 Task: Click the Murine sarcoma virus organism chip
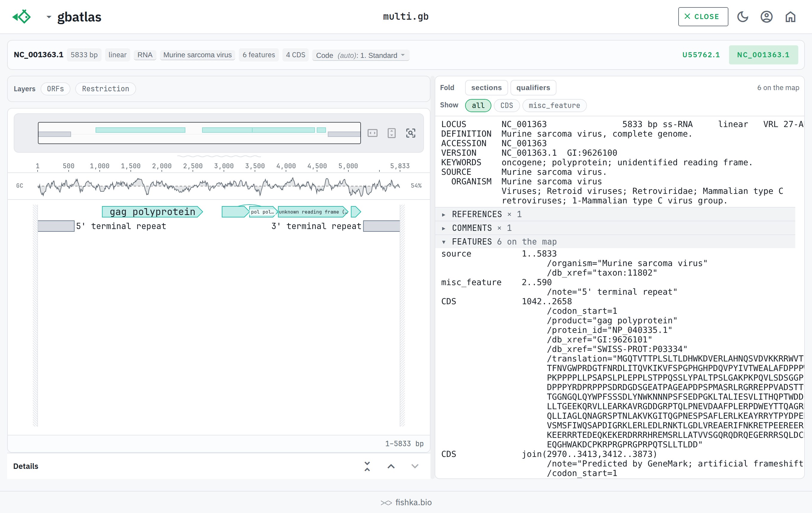[x=197, y=55]
